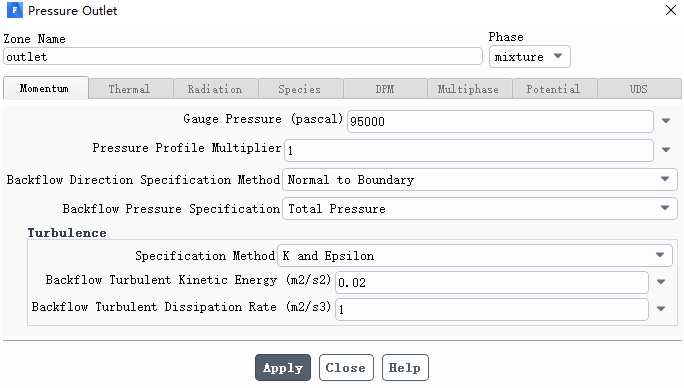Click the Gauge Pressure value field

pos(500,121)
